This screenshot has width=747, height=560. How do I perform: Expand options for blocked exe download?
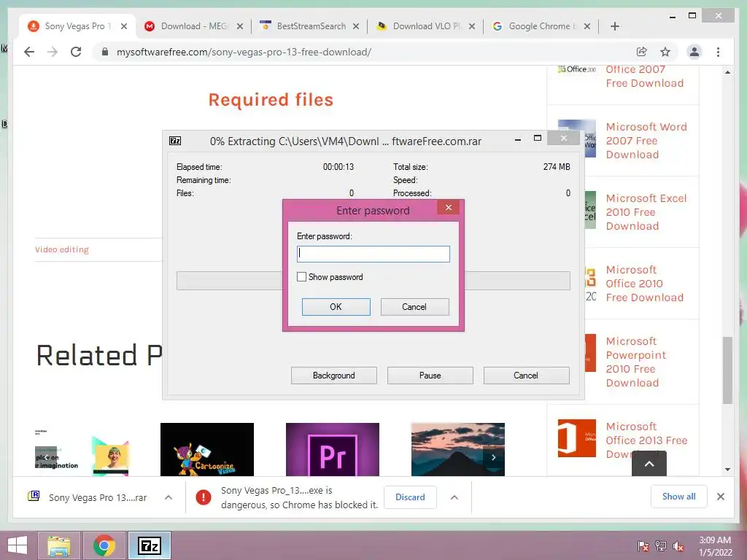454,497
